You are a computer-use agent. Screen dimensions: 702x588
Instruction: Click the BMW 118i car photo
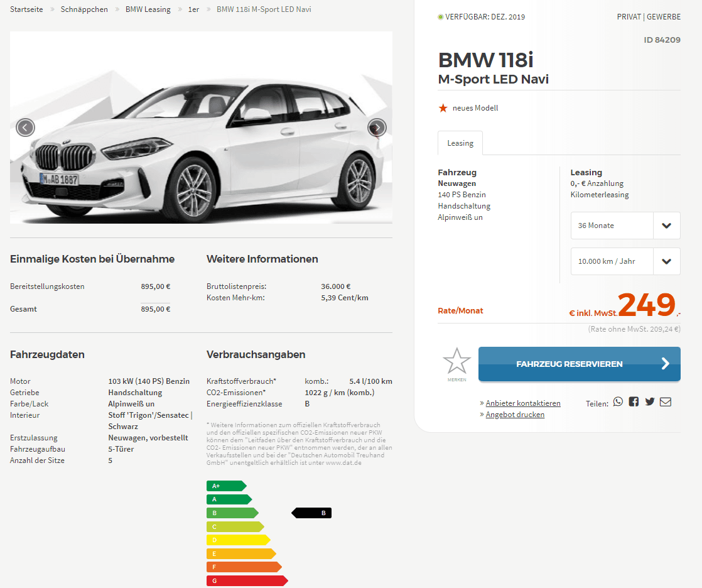pyautogui.click(x=201, y=128)
